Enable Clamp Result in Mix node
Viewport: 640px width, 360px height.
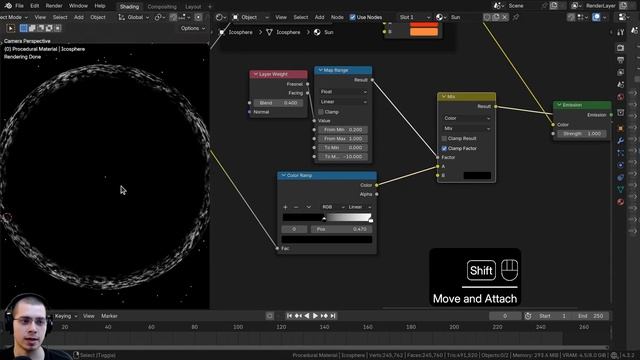point(444,139)
